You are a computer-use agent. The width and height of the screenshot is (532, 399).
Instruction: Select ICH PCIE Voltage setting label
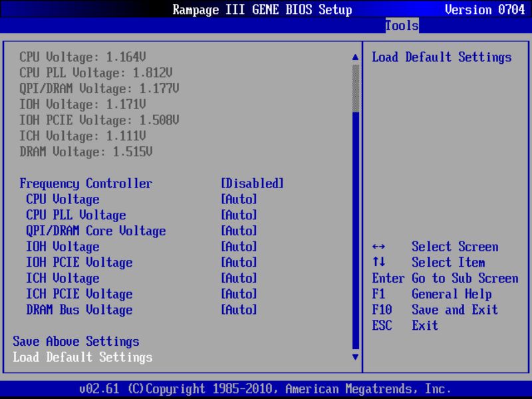(79, 294)
